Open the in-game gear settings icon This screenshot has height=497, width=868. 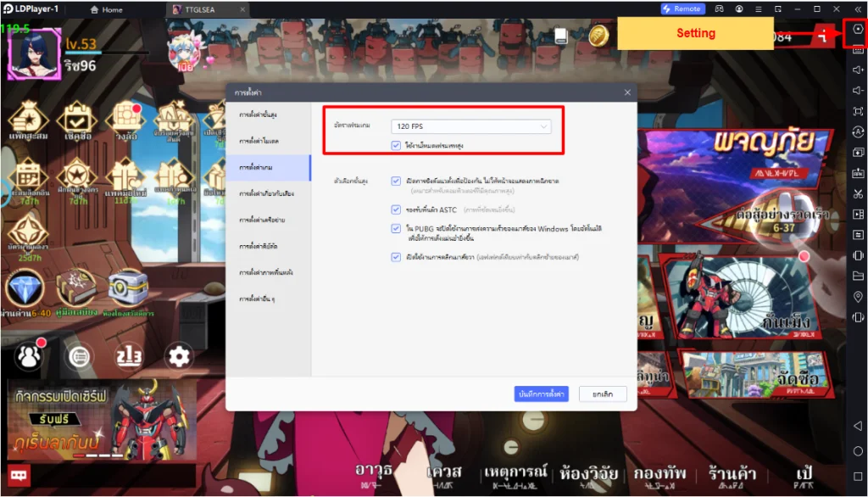179,356
